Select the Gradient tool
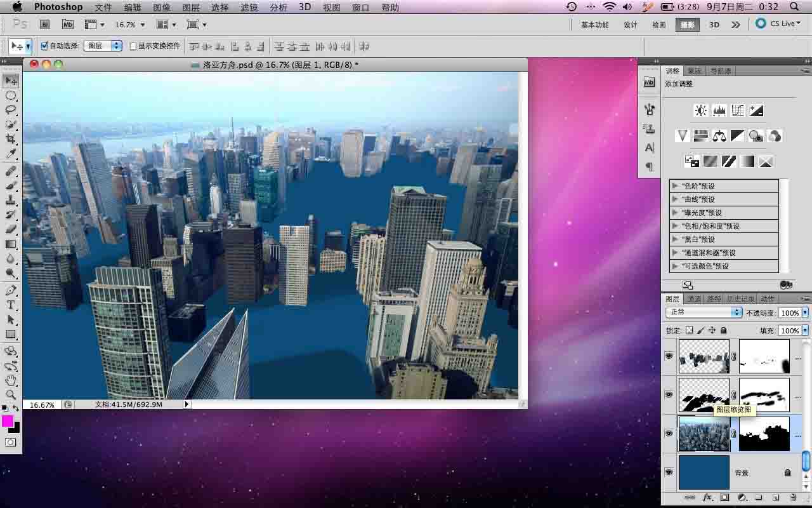 click(11, 244)
